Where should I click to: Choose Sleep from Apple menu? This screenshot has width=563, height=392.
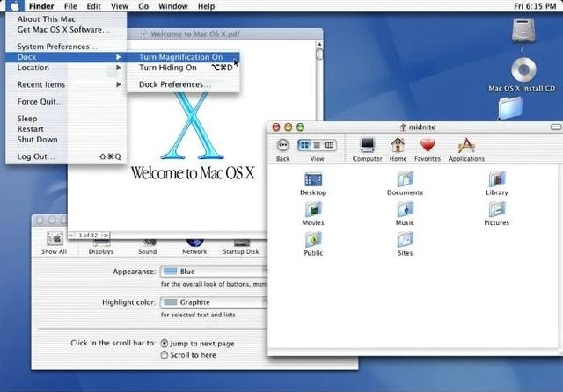[x=66, y=119]
